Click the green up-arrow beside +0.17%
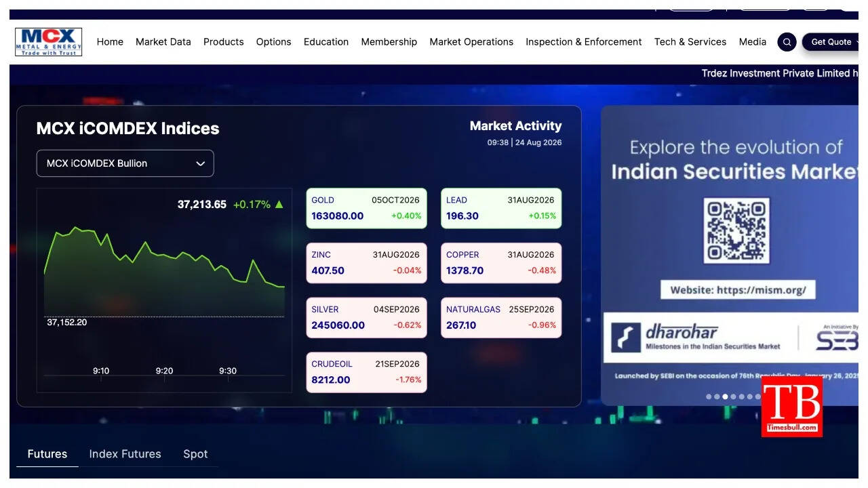The height and width of the screenshot is (488, 868). tap(279, 204)
